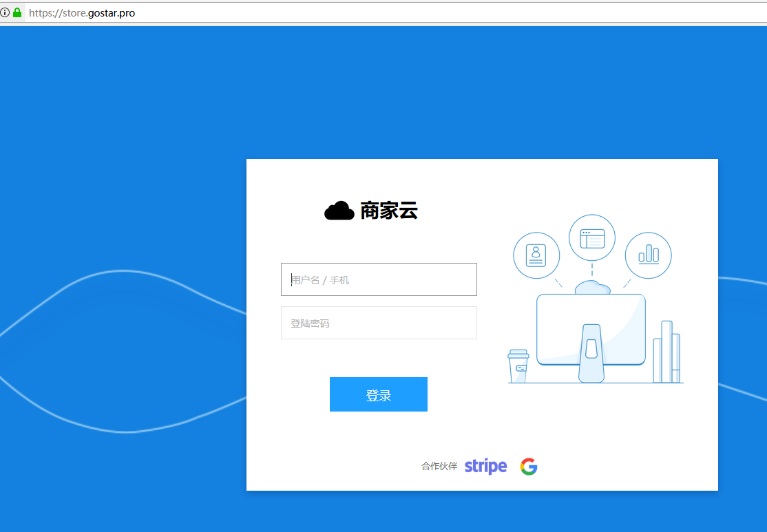Click the browser window circle icon

coord(592,237)
